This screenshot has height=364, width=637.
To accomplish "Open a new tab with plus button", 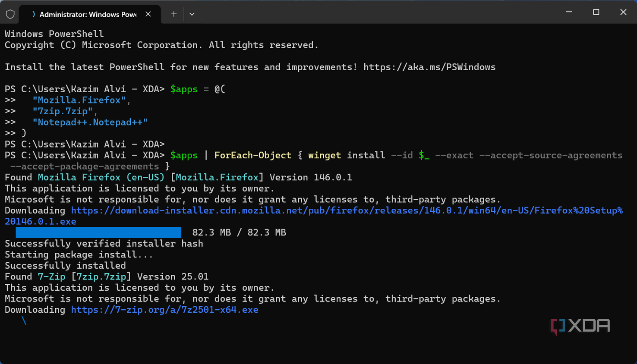I will click(174, 14).
